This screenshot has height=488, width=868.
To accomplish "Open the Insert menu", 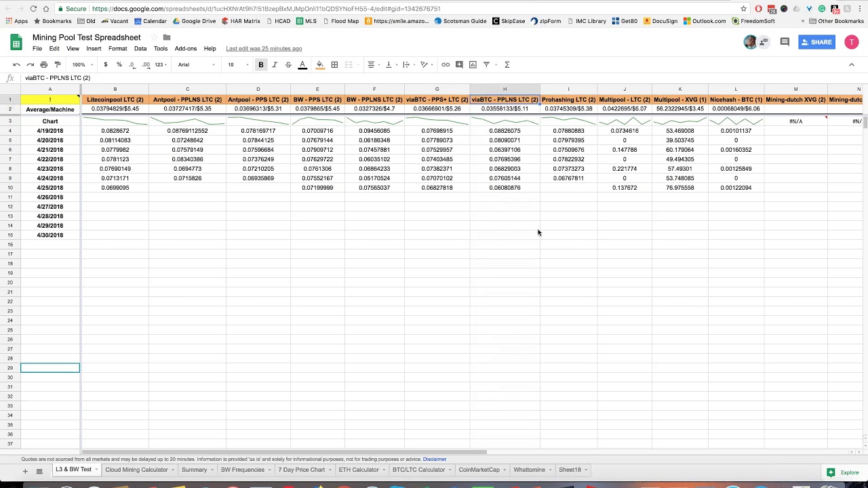I will tap(94, 49).
